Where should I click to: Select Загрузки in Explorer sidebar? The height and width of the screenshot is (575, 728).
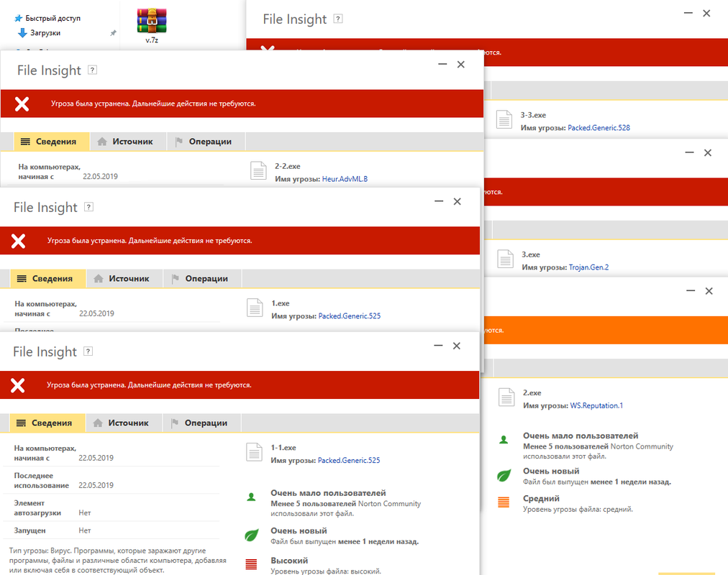tap(45, 33)
